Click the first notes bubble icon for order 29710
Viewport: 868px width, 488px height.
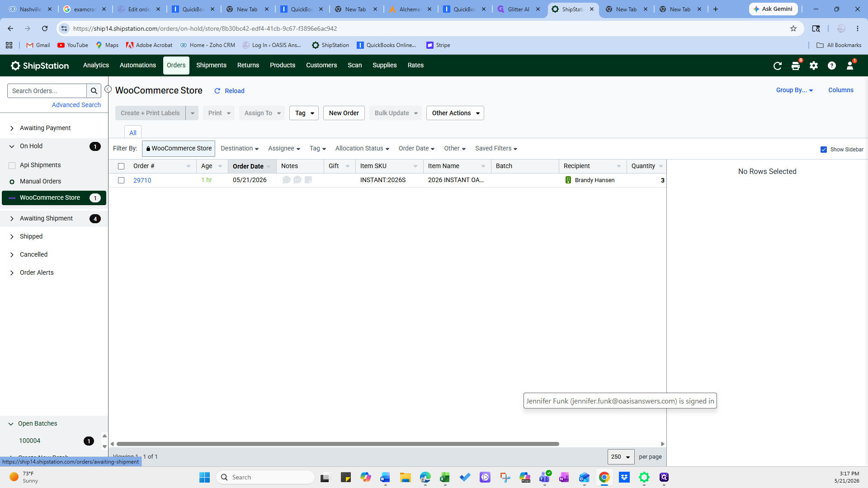click(x=287, y=180)
